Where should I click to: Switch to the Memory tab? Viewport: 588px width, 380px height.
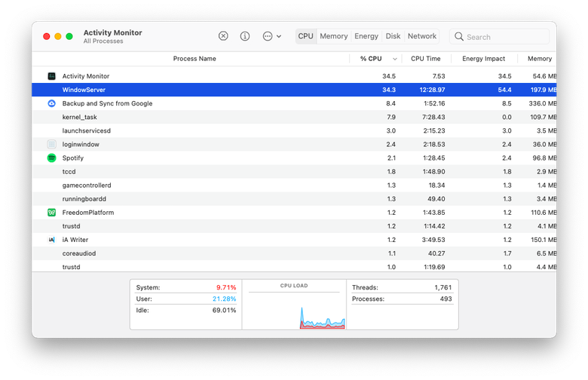tap(334, 36)
